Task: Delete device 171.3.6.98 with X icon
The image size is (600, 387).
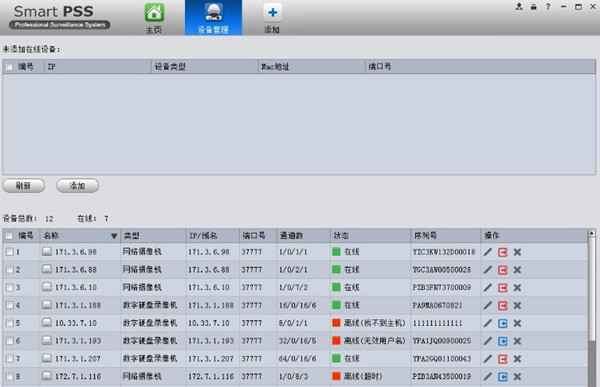Action: point(517,252)
